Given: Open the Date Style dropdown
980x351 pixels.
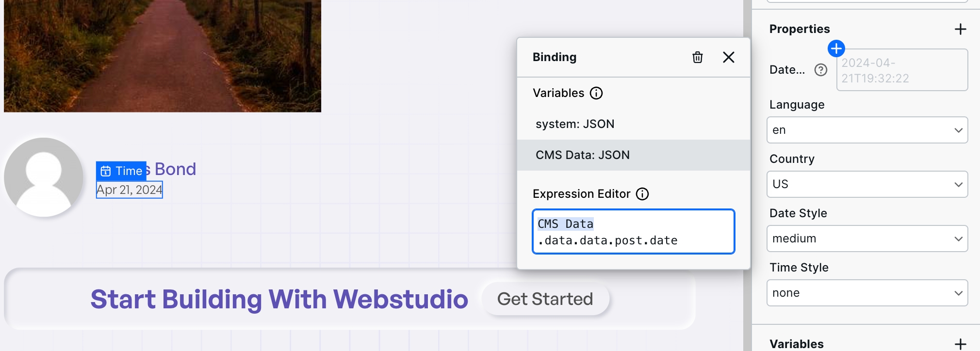Looking at the screenshot, I should tap(867, 239).
